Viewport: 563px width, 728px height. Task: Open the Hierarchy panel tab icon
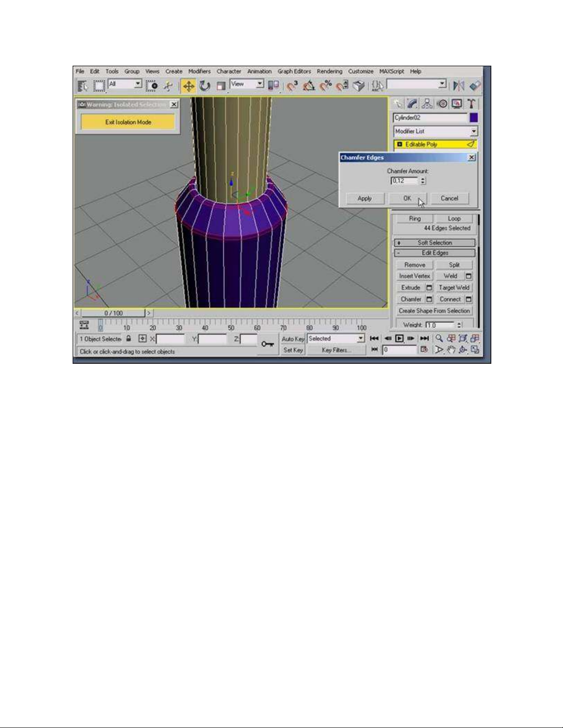coord(427,104)
